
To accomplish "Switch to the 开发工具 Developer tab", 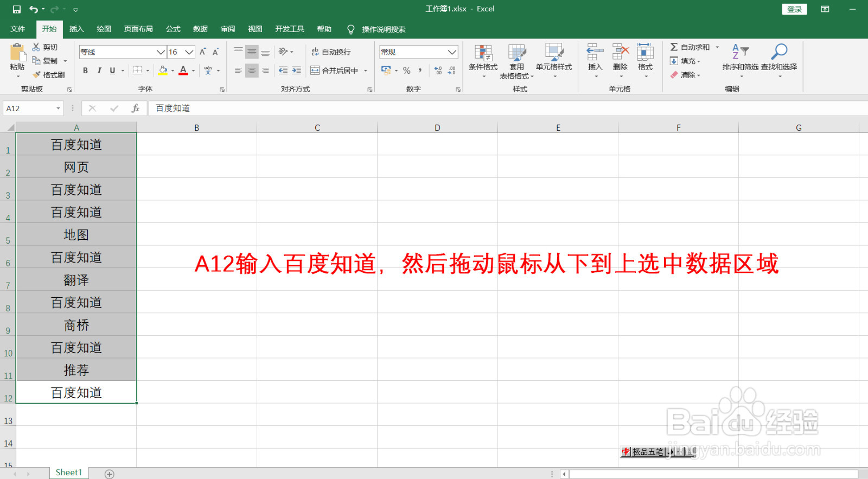I will click(x=289, y=29).
